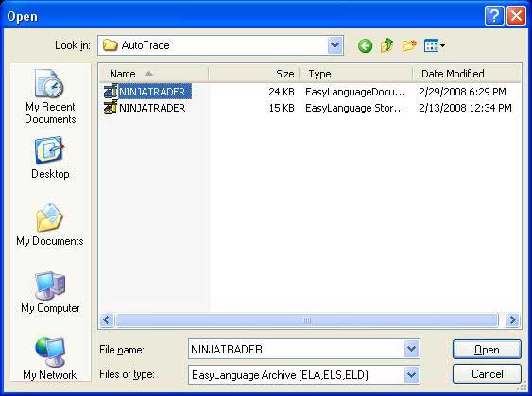532x396 pixels.
Task: Go to My Documents in the places bar
Action: tap(50, 225)
